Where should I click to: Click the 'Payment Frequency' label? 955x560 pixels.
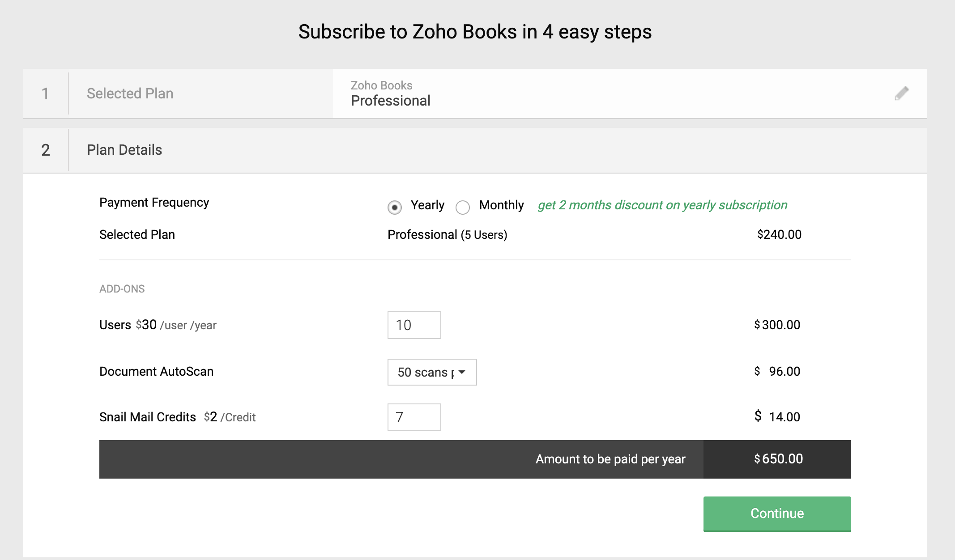(154, 203)
